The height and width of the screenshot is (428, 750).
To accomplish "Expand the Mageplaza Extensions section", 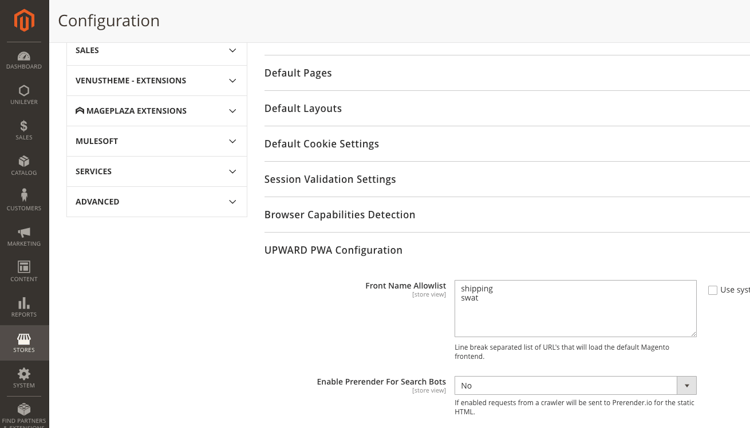I will [x=156, y=111].
